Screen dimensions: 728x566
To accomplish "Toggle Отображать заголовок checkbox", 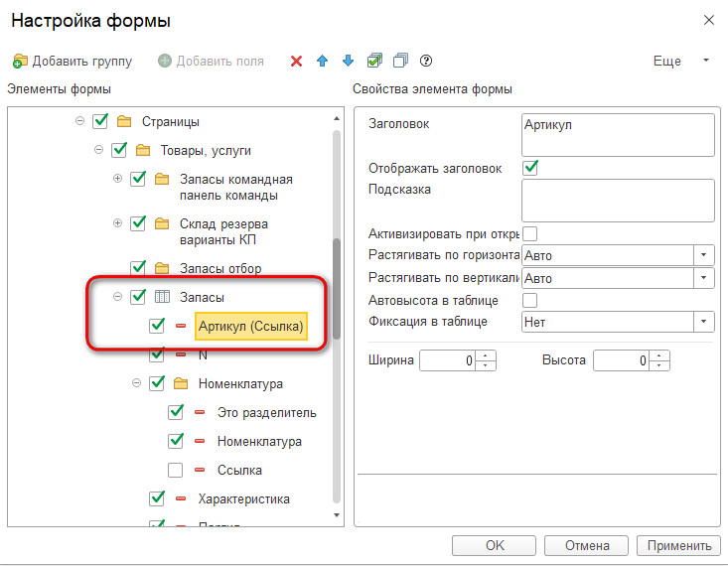I will [530, 168].
